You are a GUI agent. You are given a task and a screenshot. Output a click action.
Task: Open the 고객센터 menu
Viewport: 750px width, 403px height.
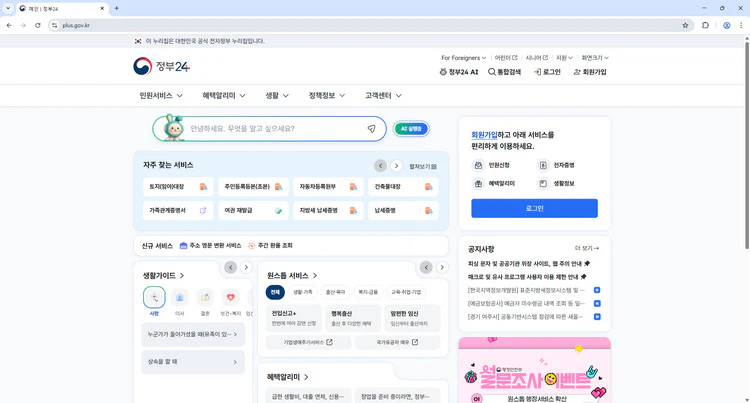(x=383, y=96)
